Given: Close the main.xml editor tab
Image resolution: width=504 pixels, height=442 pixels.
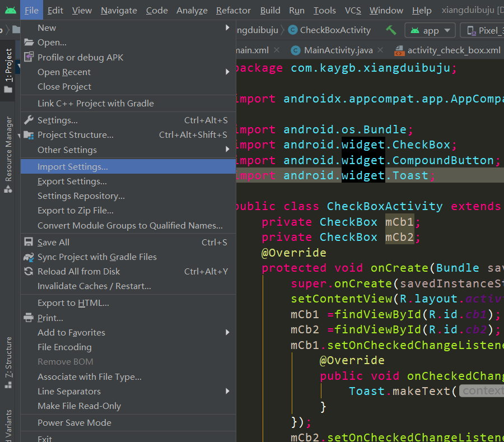Looking at the screenshot, I should point(276,50).
